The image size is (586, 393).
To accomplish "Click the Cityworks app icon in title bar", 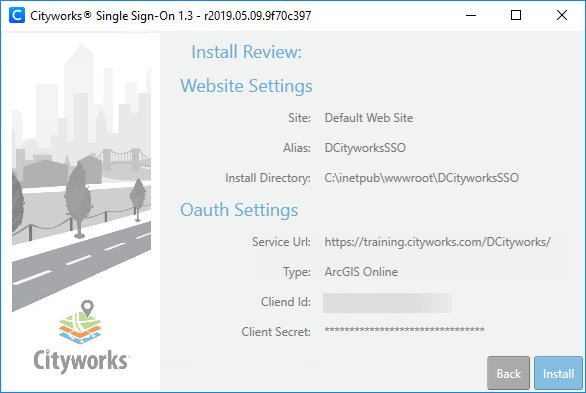I will 17,15.
